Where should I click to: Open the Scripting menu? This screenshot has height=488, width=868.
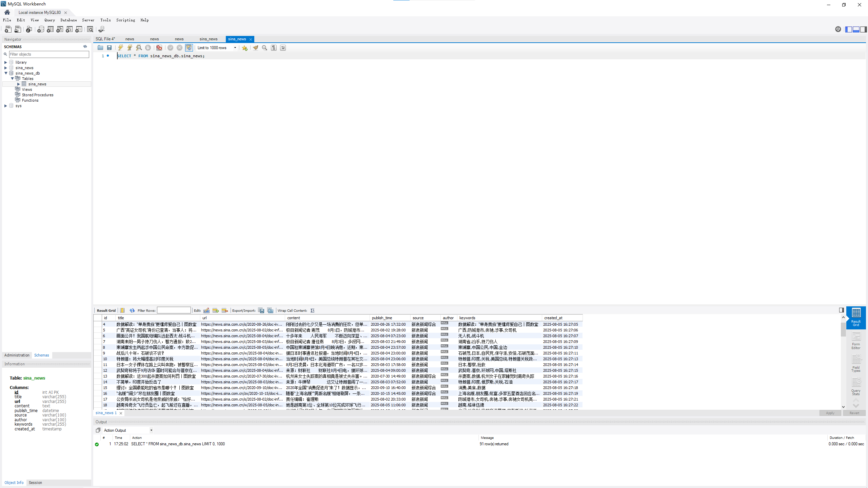pos(125,20)
